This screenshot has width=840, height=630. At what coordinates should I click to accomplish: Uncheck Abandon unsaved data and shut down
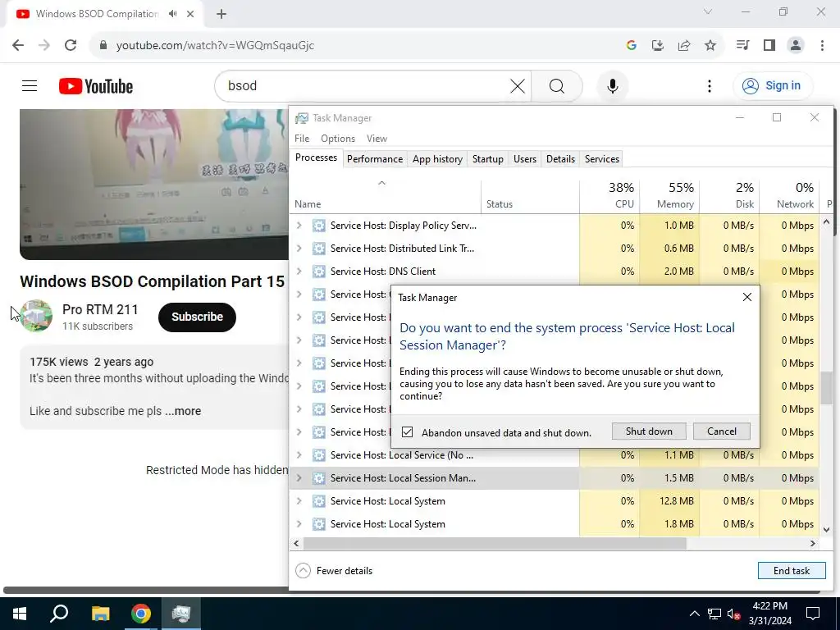(x=407, y=431)
